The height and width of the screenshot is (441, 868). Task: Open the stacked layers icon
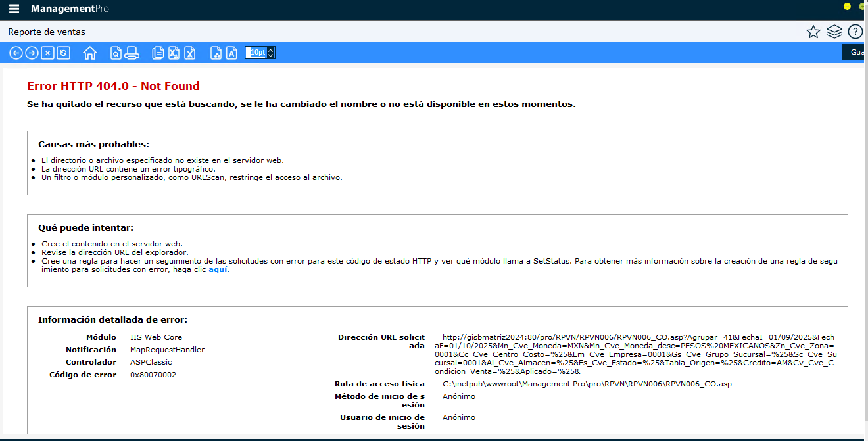point(834,32)
